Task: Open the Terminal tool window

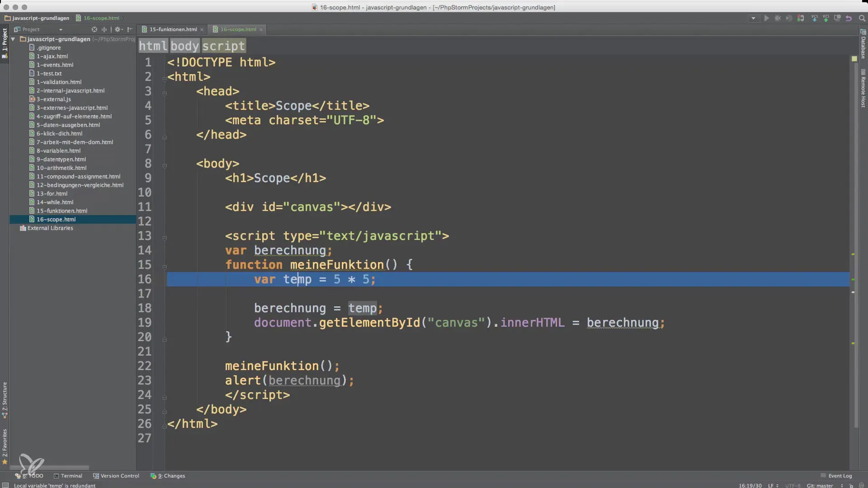Action: point(68,476)
